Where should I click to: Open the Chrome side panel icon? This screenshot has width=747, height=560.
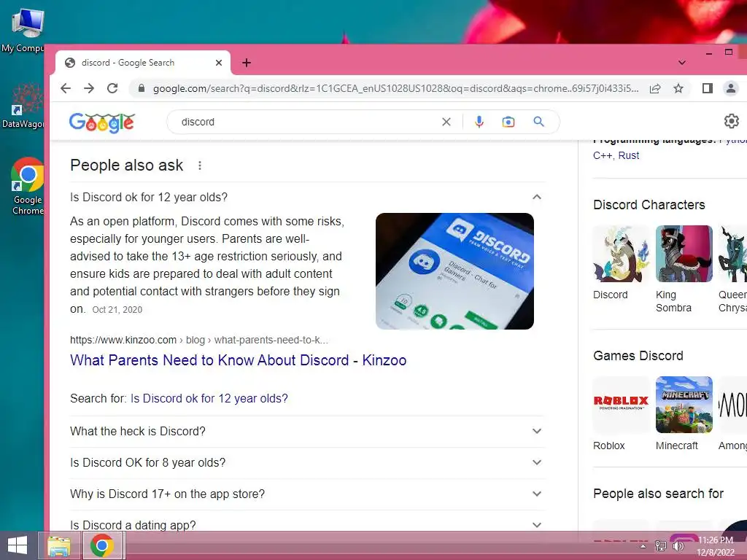[x=707, y=88]
